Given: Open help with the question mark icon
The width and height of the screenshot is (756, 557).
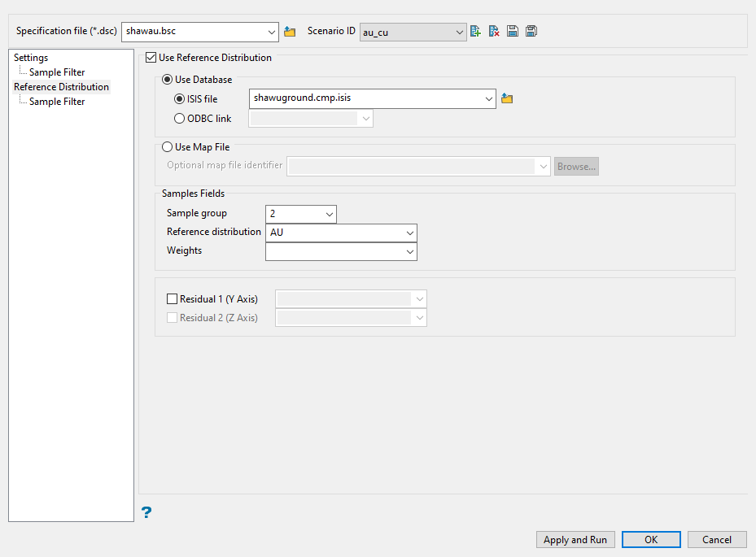Looking at the screenshot, I should click(x=146, y=512).
